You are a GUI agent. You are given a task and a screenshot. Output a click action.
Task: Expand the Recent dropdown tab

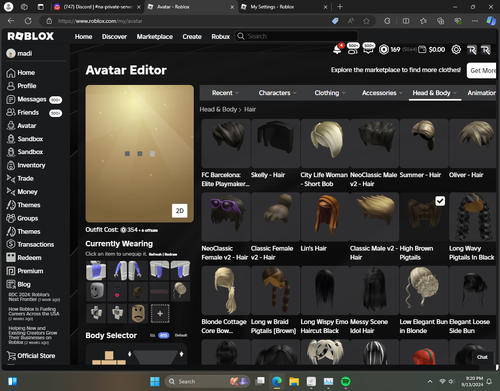point(225,93)
